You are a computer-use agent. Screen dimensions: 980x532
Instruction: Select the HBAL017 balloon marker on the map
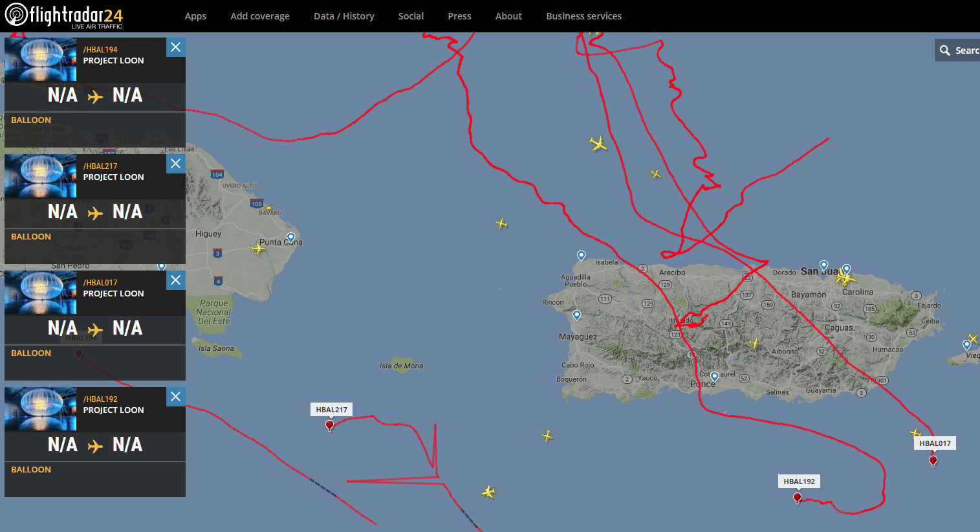933,461
